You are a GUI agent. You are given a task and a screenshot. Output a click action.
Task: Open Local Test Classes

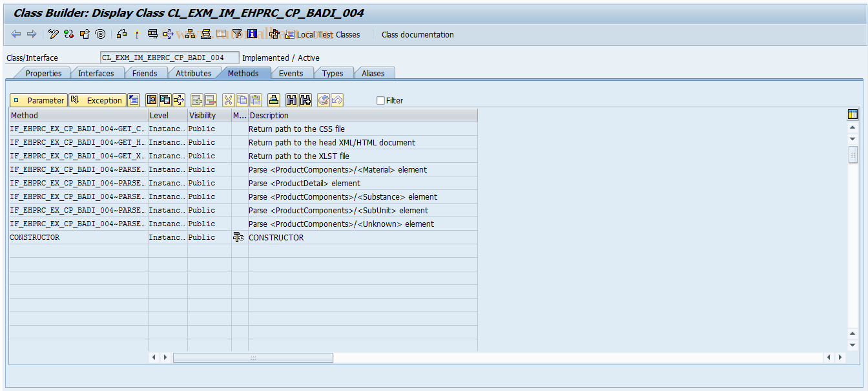(322, 34)
